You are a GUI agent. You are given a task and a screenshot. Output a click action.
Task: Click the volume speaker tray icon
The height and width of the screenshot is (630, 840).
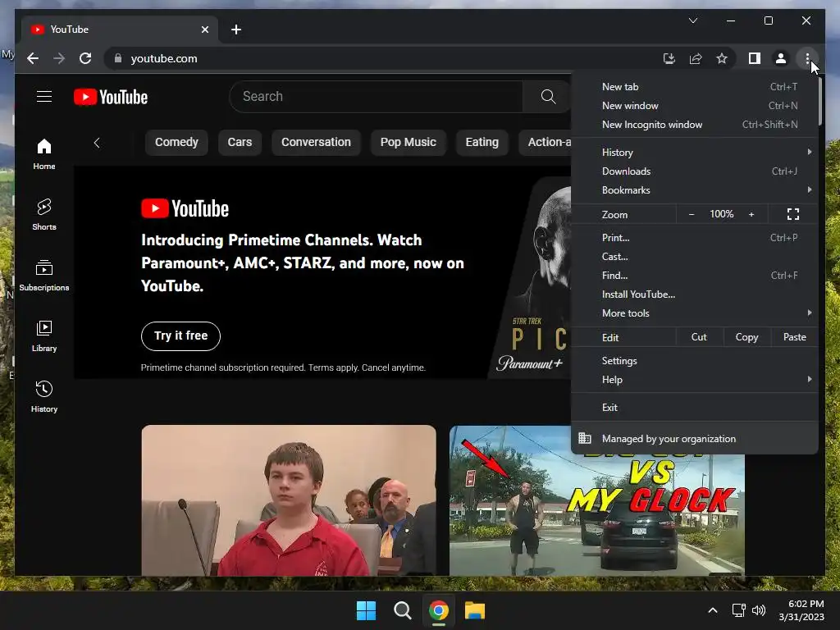tap(759, 610)
